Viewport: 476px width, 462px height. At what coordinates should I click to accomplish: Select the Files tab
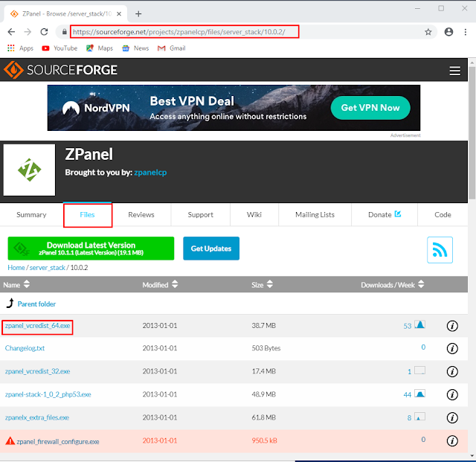[x=88, y=215]
